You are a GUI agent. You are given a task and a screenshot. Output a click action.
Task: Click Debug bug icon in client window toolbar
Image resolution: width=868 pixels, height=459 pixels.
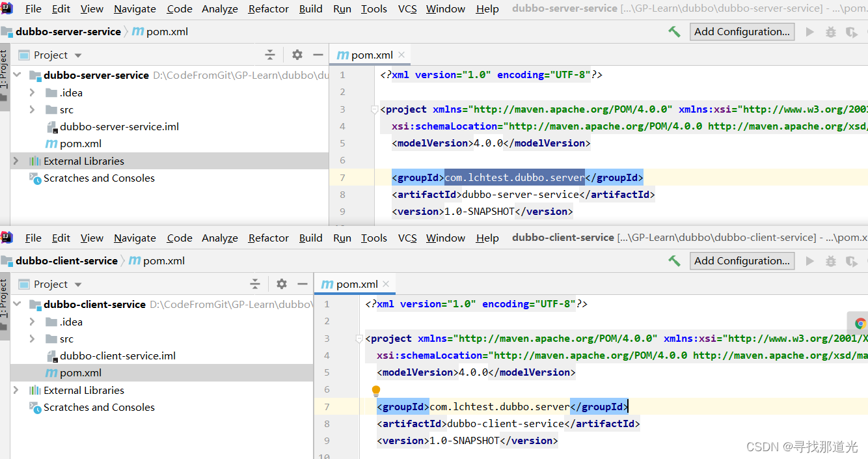(x=831, y=260)
